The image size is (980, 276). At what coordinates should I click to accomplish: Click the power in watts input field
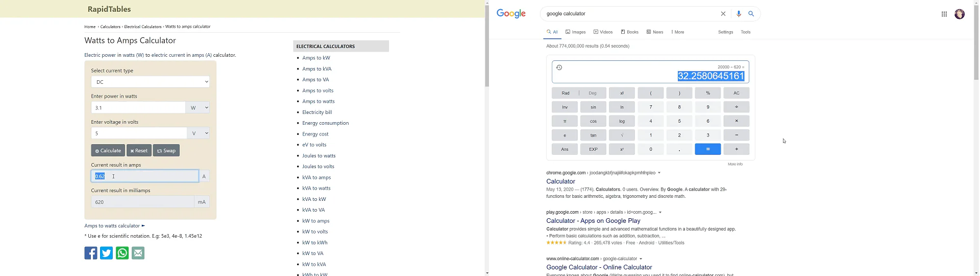(x=138, y=107)
